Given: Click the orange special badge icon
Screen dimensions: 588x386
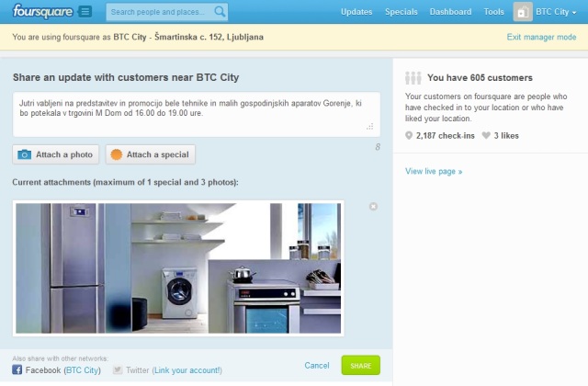Looking at the screenshot, I should [x=117, y=154].
